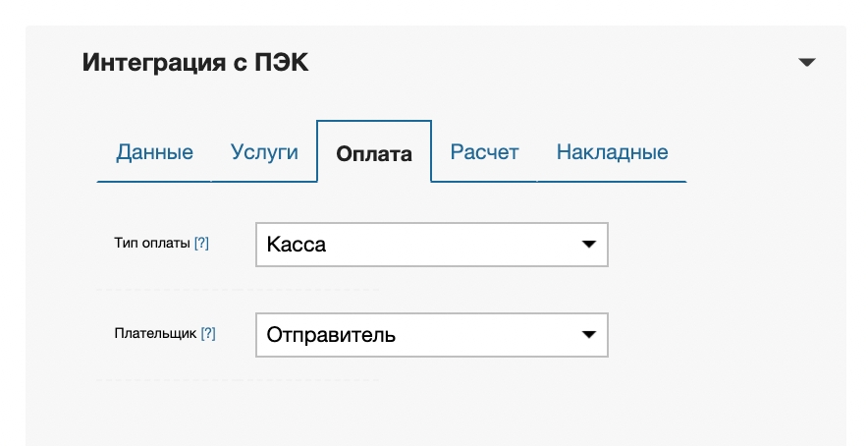Go to the Расчет tab

point(484,152)
